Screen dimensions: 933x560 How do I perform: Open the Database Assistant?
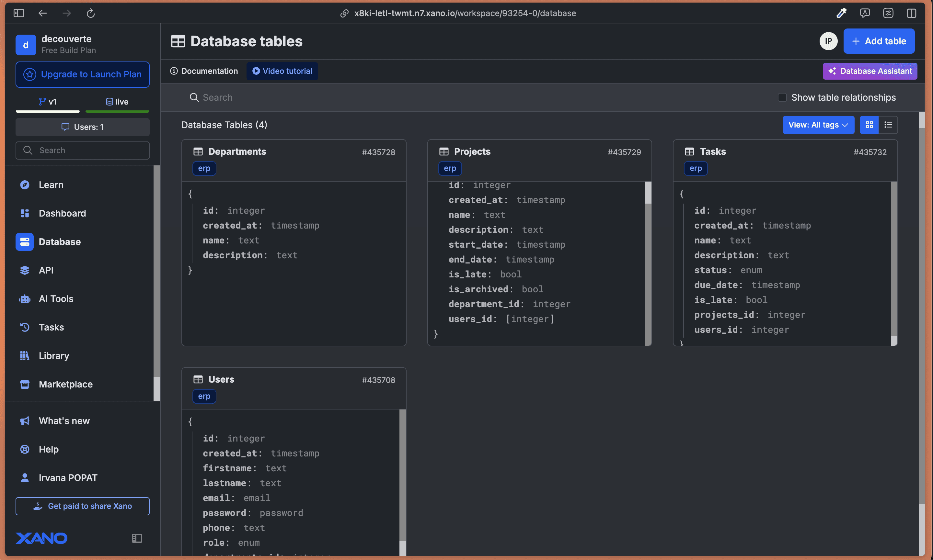[x=870, y=71]
